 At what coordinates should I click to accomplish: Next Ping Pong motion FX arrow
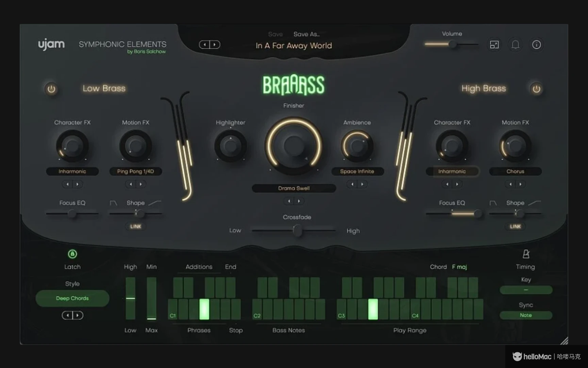pos(141,184)
